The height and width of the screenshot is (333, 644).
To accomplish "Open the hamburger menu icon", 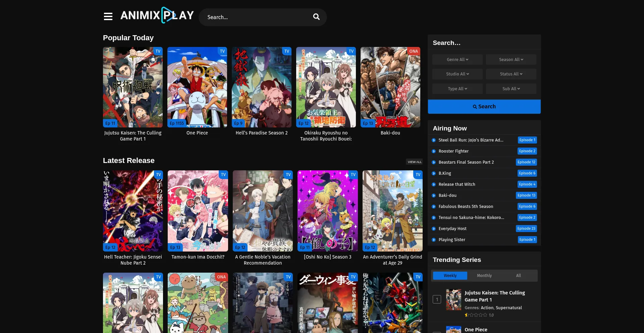I will [x=108, y=16].
